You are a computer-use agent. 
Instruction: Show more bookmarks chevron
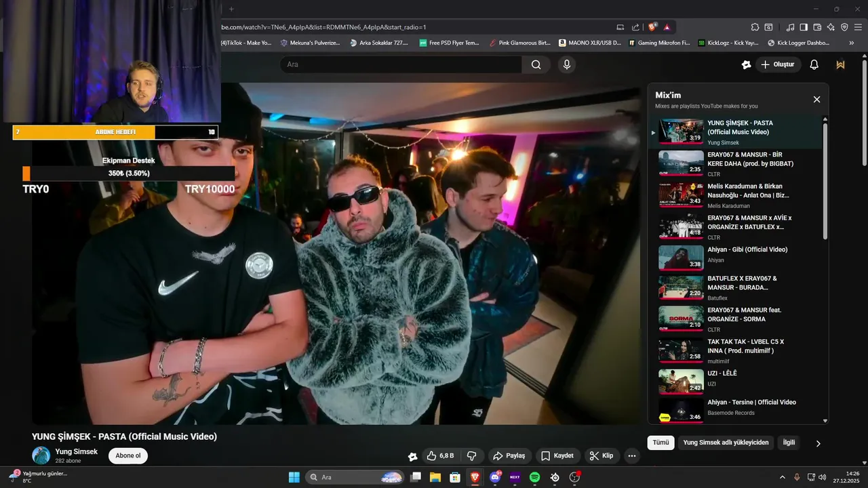point(852,43)
